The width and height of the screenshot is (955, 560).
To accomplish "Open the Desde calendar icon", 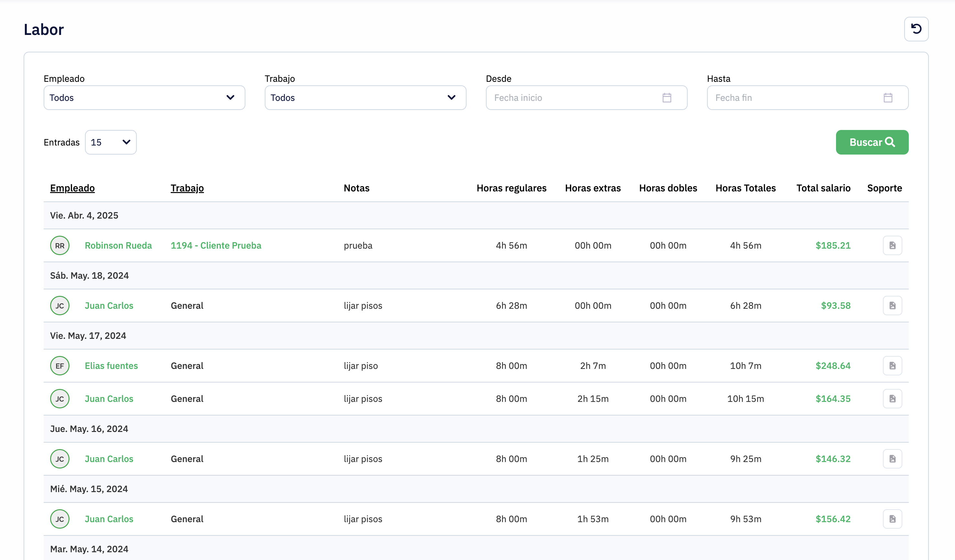I will (667, 98).
